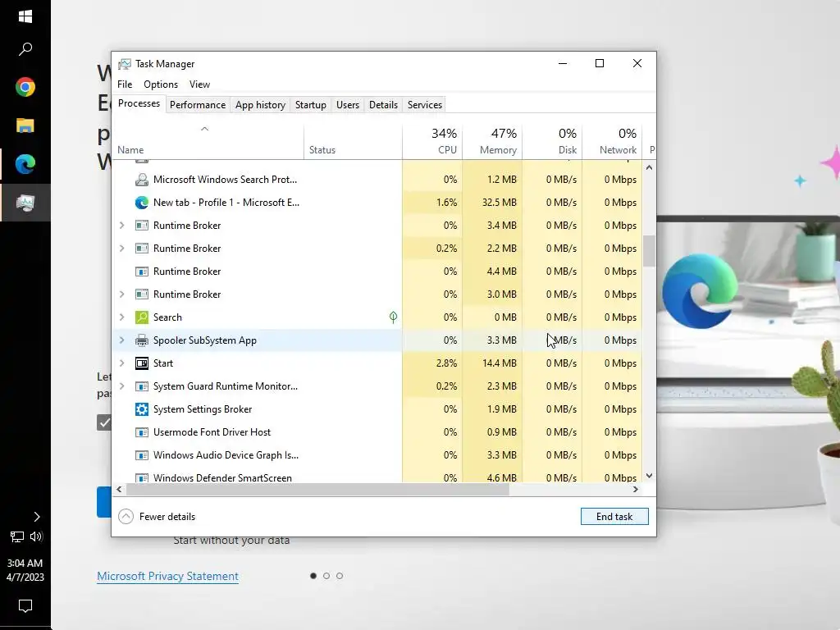Open the View menu
The image size is (840, 630).
coord(199,84)
